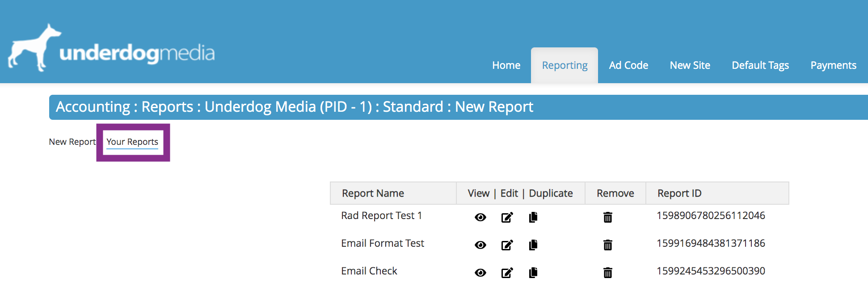
Task: Click report ID 1598906780256112046
Action: 711,215
